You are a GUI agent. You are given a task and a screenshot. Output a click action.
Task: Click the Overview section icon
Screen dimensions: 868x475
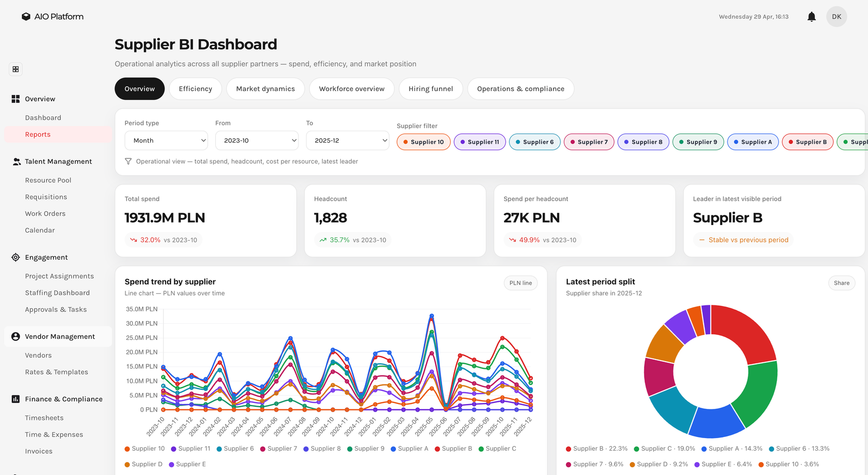point(16,99)
